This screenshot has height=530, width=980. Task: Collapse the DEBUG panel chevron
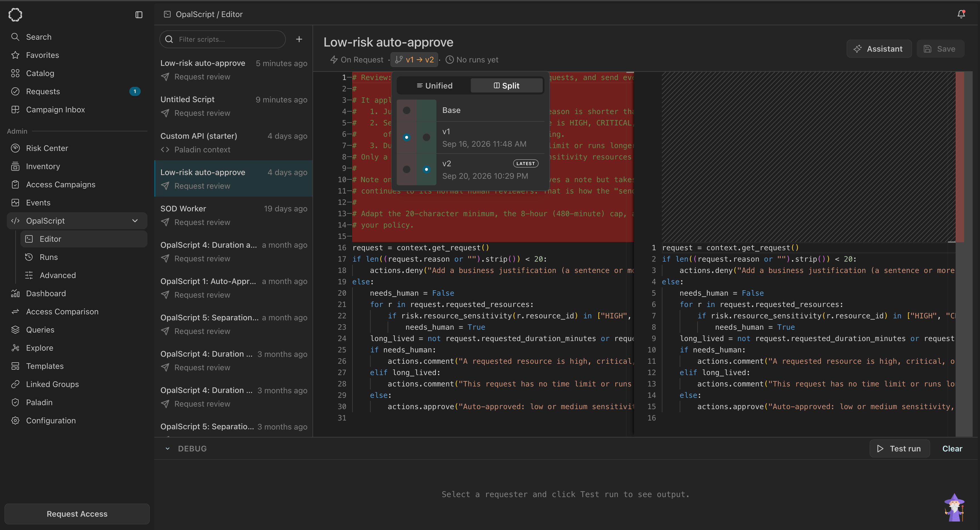point(167,449)
